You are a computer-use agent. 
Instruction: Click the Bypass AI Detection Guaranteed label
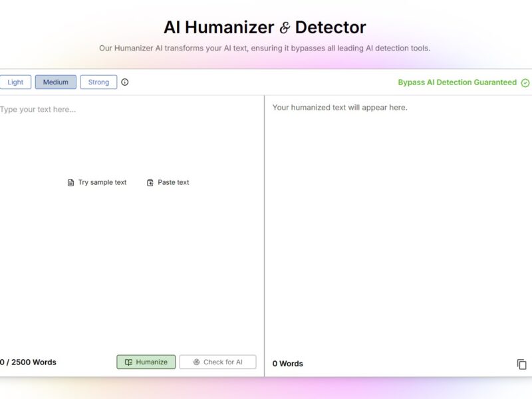457,82
